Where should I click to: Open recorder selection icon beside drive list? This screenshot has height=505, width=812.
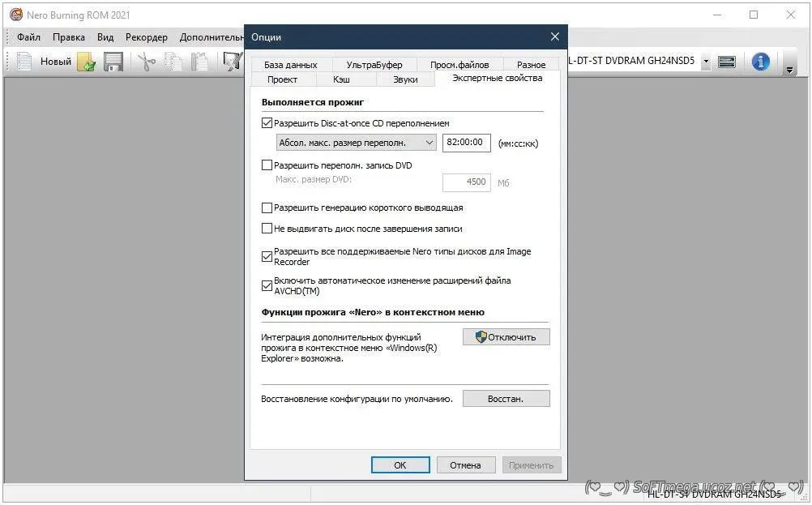[x=727, y=62]
